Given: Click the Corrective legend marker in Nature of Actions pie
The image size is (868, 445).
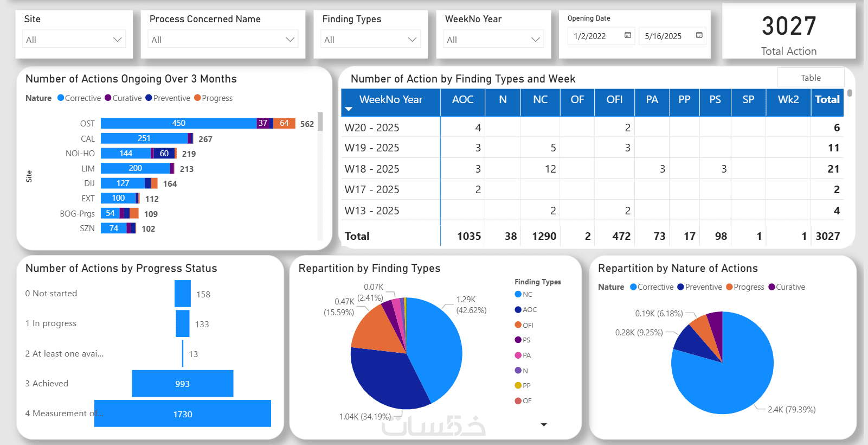Looking at the screenshot, I should 633,287.
